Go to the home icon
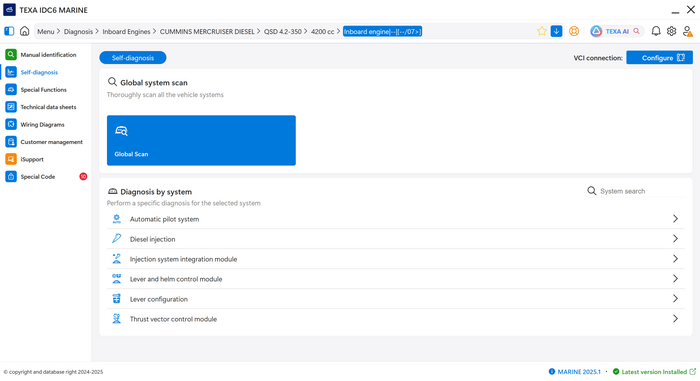700x381 pixels. (25, 31)
